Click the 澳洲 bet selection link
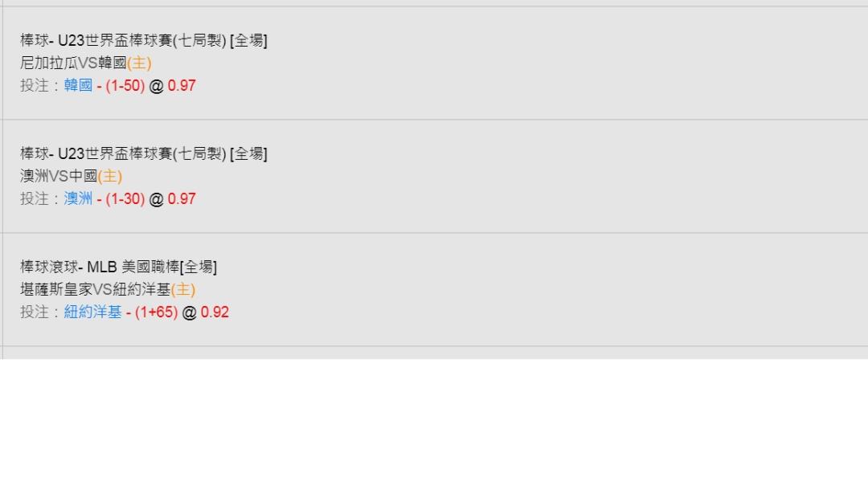868x486 pixels. click(x=78, y=198)
